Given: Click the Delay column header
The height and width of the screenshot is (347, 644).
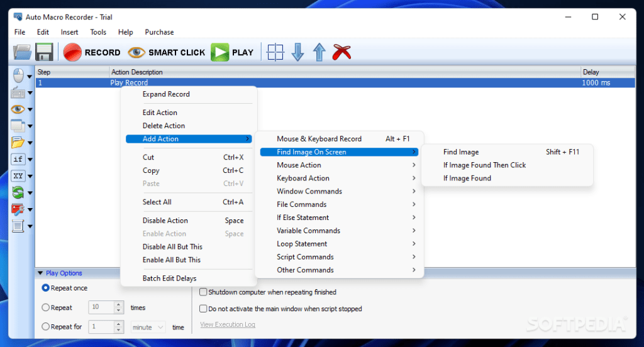Looking at the screenshot, I should point(608,72).
